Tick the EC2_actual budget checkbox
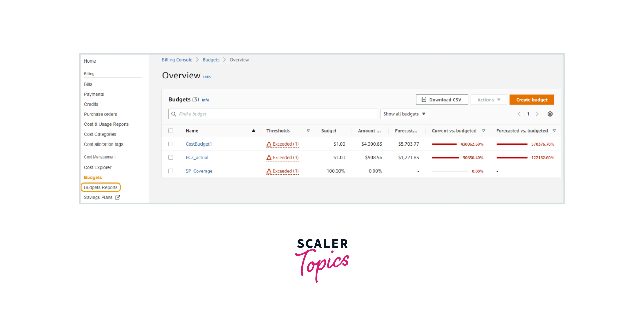The height and width of the screenshot is (319, 644). click(x=170, y=157)
